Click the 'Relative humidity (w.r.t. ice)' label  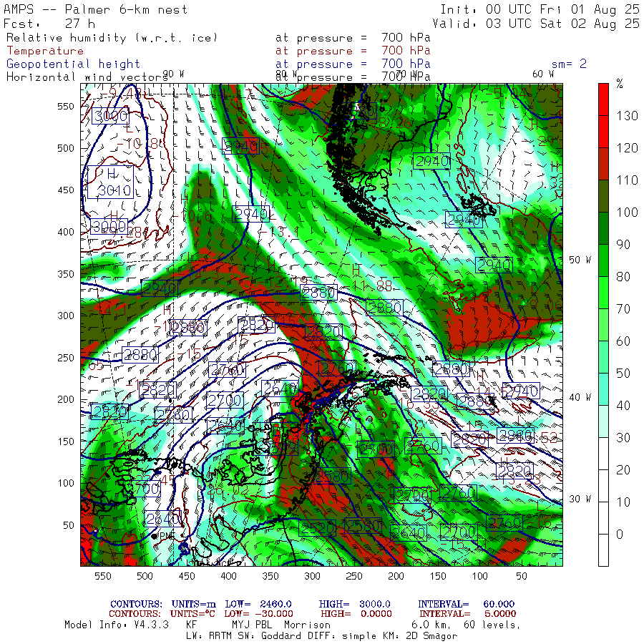click(112, 38)
